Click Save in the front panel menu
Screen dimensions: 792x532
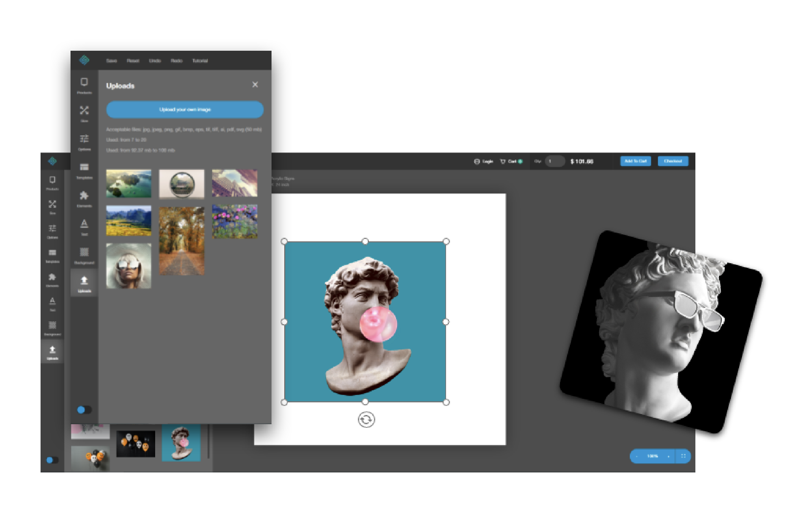(x=111, y=61)
